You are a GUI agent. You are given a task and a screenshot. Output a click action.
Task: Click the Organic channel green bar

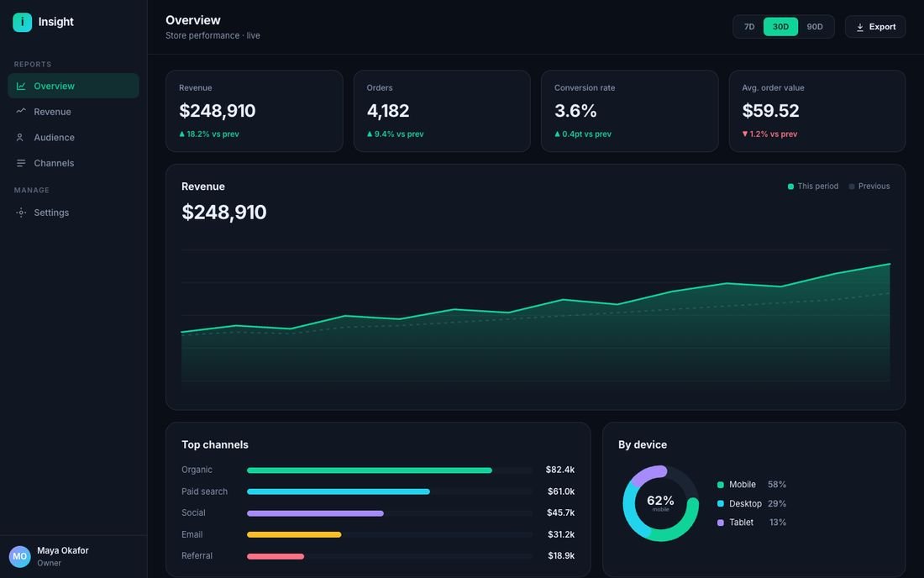click(370, 470)
